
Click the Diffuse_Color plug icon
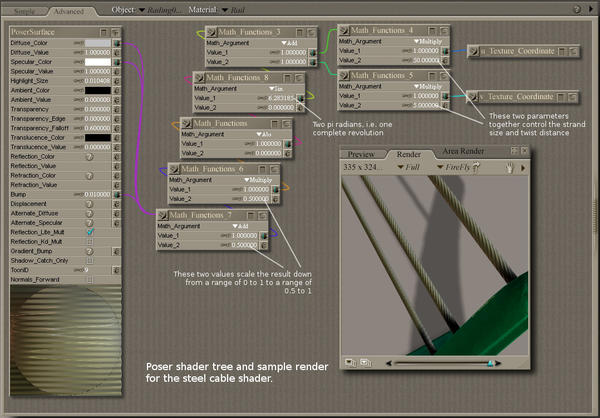click(x=116, y=43)
